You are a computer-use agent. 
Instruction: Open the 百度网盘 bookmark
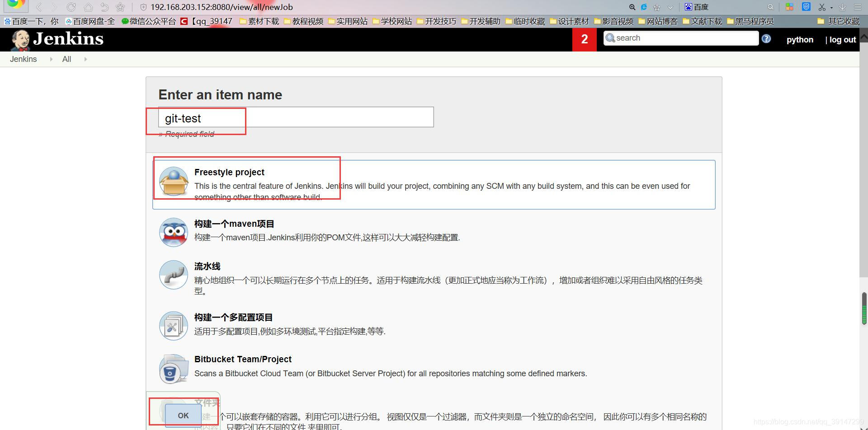point(90,21)
